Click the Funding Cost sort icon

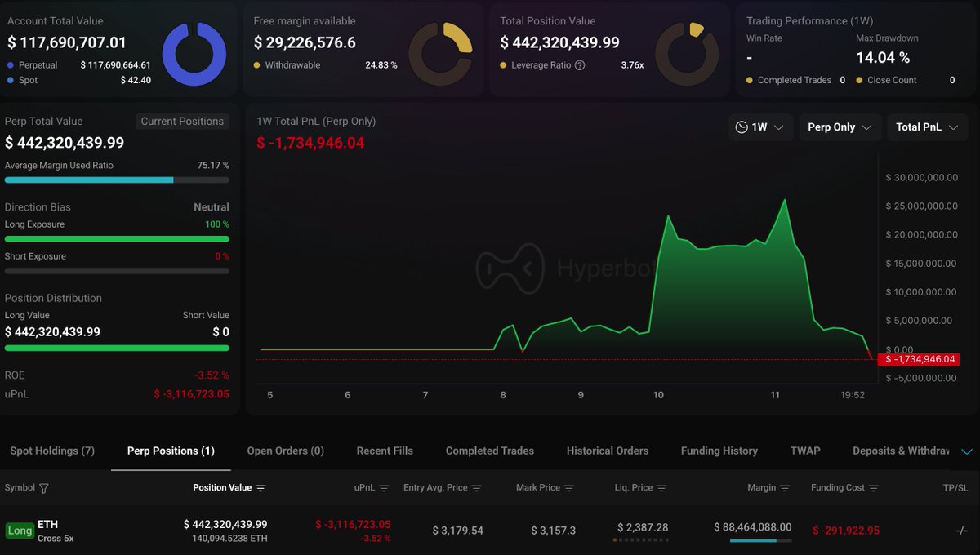pyautogui.click(x=874, y=488)
